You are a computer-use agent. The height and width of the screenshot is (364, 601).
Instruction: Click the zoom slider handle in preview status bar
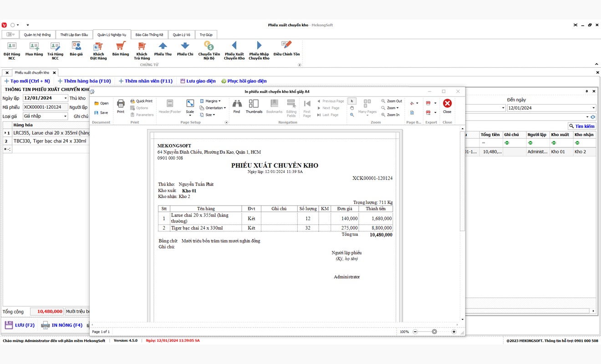pos(434,332)
